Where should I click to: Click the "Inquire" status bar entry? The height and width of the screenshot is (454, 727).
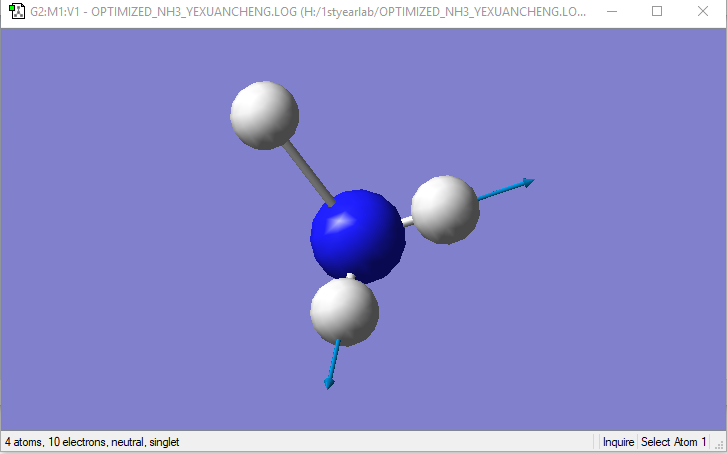(618, 442)
